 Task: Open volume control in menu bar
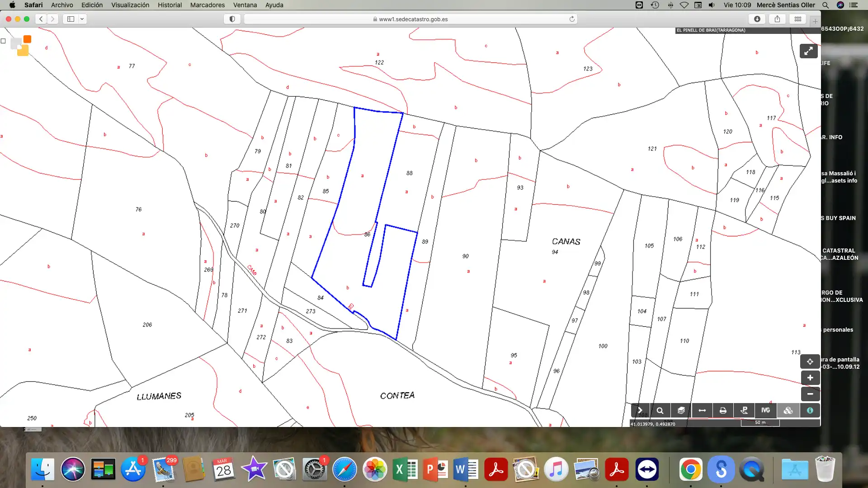(x=712, y=5)
